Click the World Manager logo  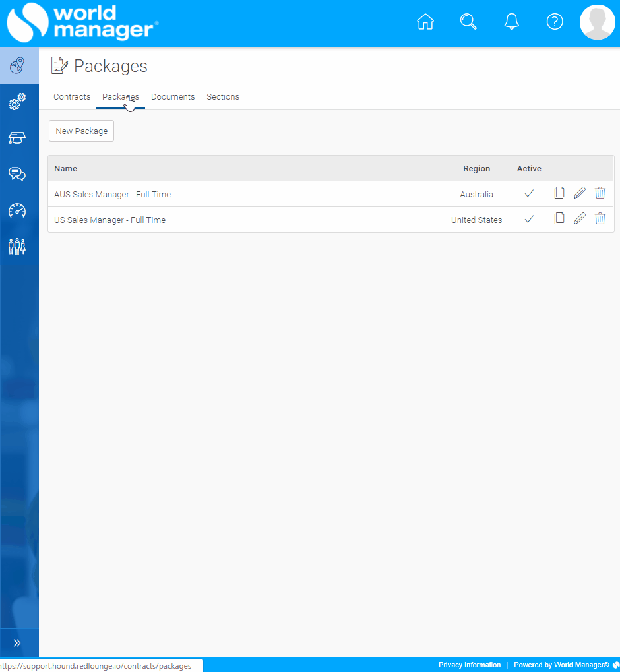click(x=82, y=22)
